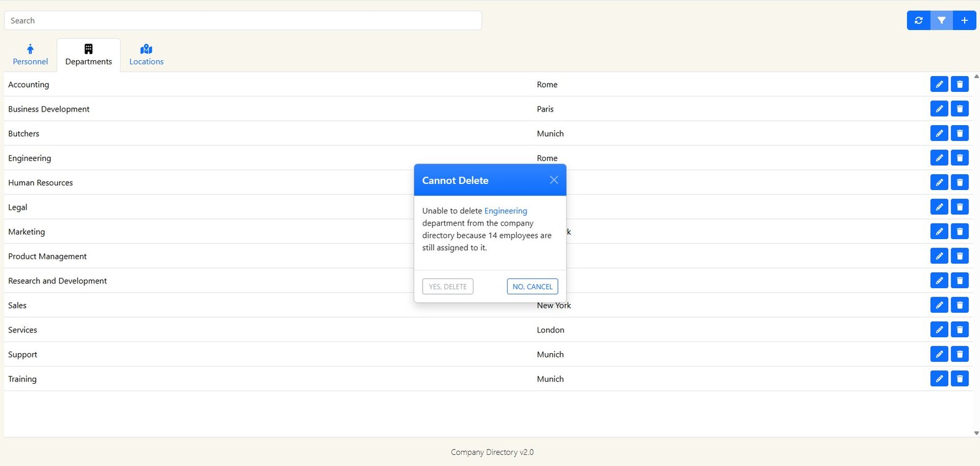The height and width of the screenshot is (466, 980).
Task: Click the scrollbar down arrow
Action: tap(976, 433)
